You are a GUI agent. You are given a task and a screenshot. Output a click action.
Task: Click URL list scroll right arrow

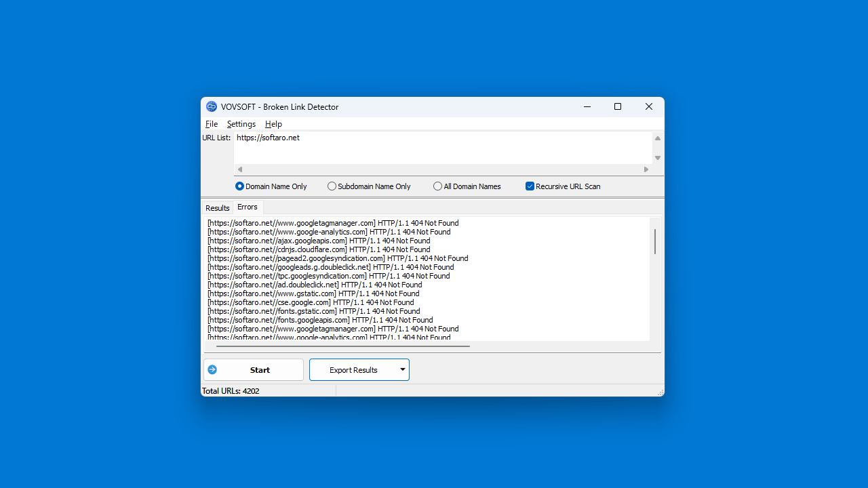pyautogui.click(x=646, y=169)
